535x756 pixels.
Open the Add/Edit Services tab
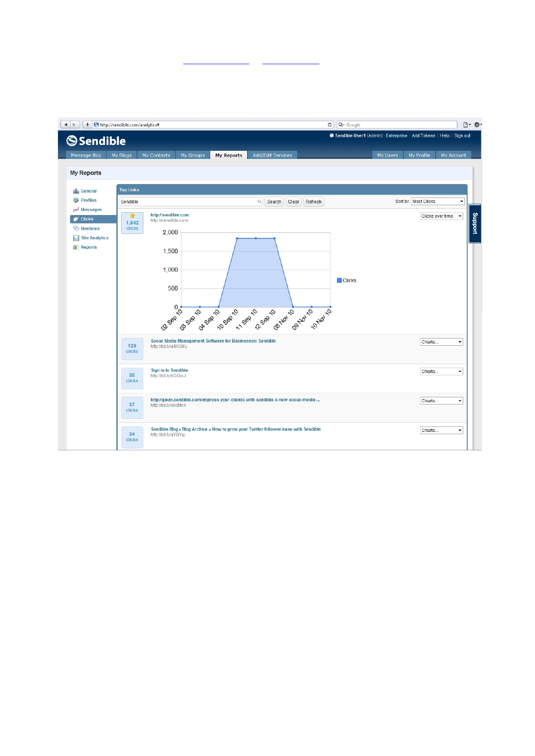(x=272, y=155)
